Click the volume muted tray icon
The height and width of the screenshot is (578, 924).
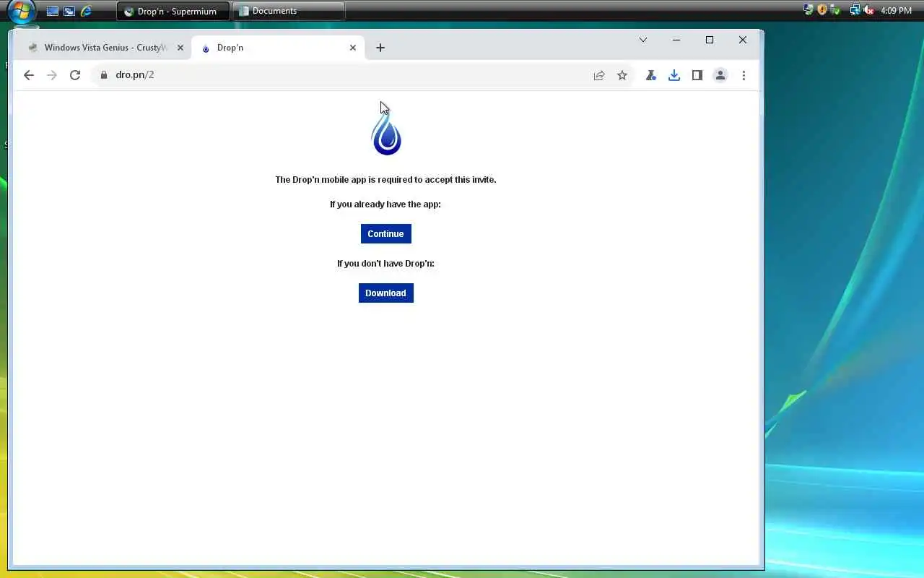pos(868,10)
